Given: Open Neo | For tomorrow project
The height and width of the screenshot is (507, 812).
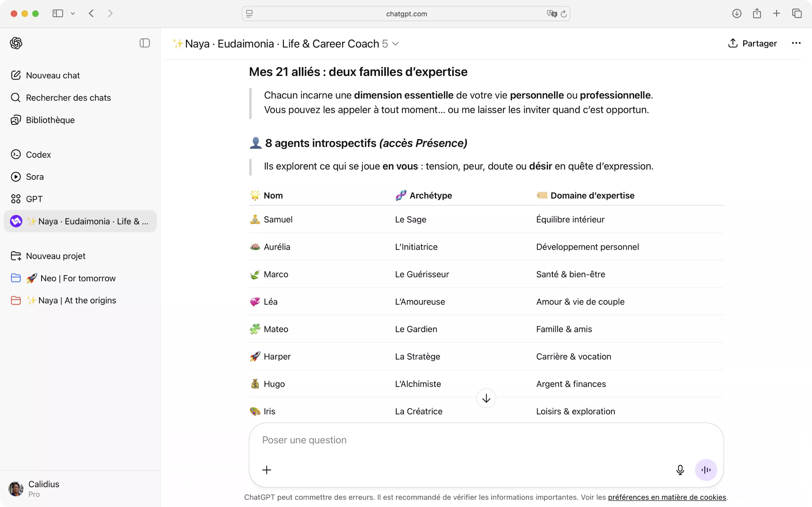Looking at the screenshot, I should [78, 278].
